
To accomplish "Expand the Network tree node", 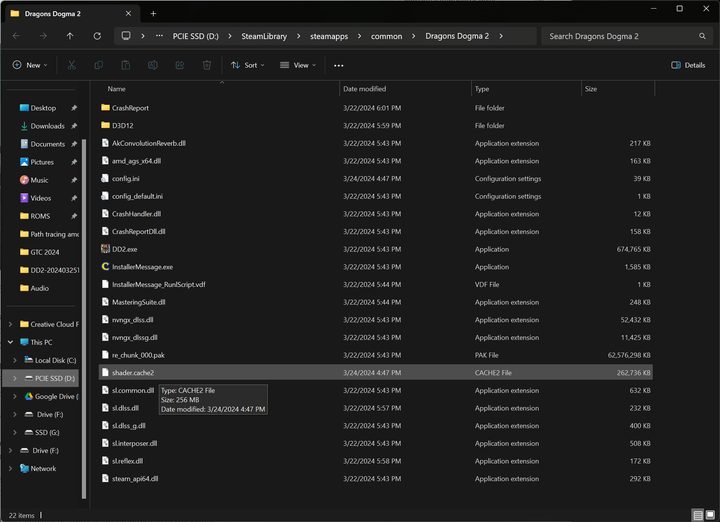I will point(10,468).
